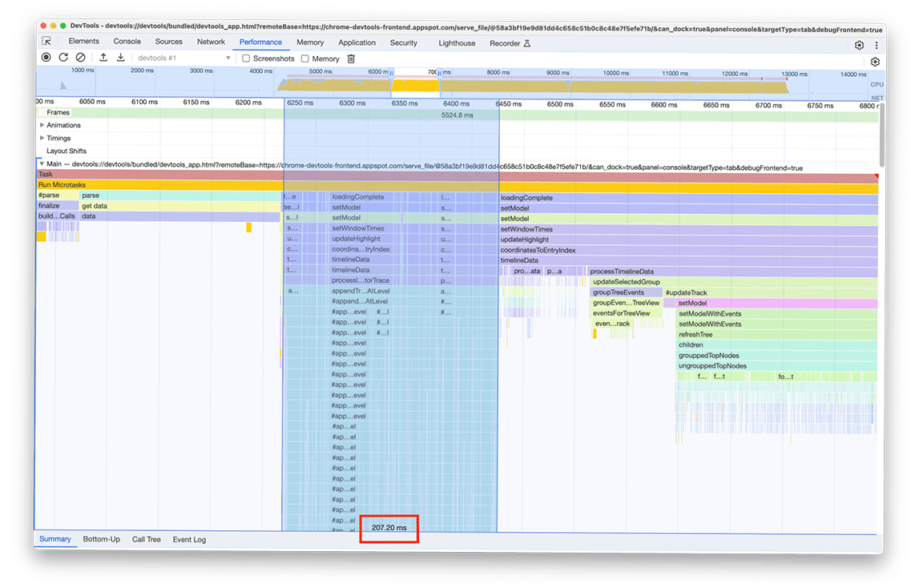Enable the Screenshots checkbox

click(246, 58)
